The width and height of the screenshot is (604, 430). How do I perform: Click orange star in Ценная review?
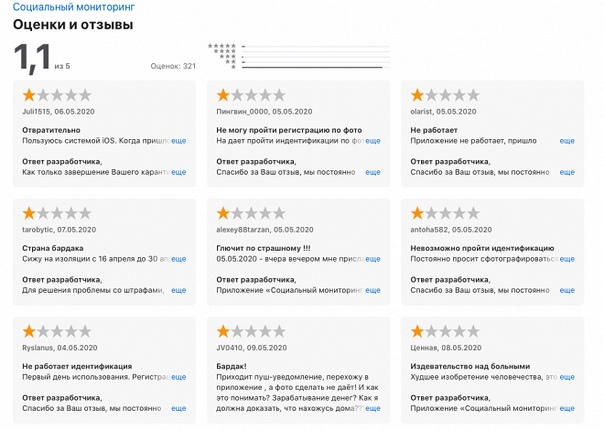[417, 331]
